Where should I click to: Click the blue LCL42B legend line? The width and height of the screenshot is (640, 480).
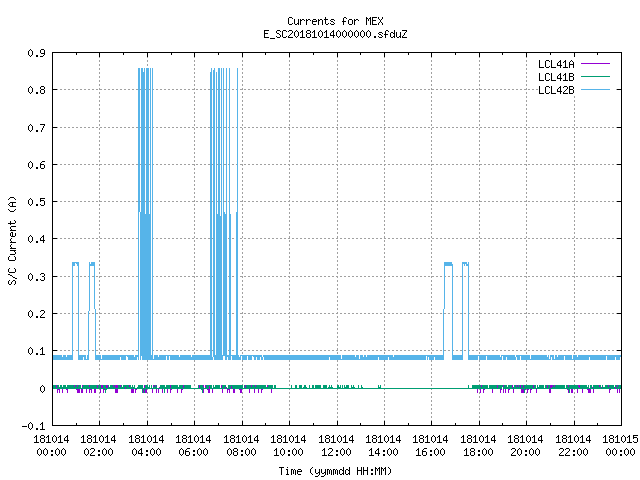[596, 89]
